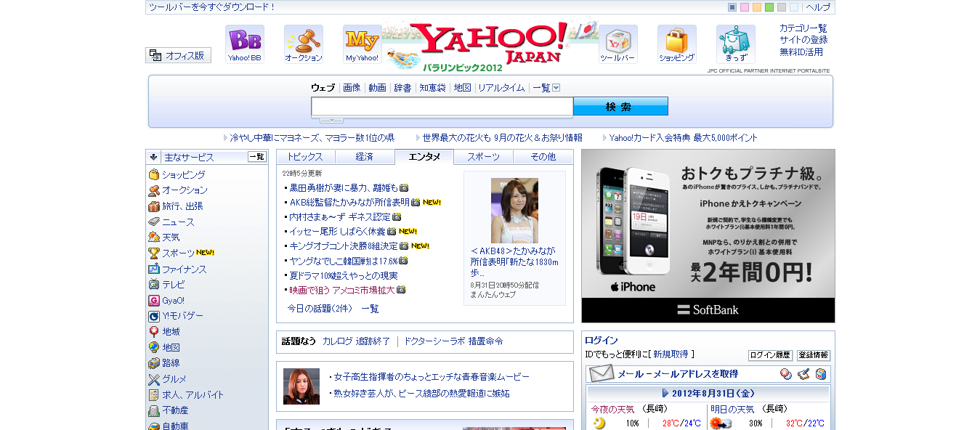Image resolution: width=980 pixels, height=430 pixels.
Task: Click the 地図 globe sidebar icon
Action: (x=154, y=347)
